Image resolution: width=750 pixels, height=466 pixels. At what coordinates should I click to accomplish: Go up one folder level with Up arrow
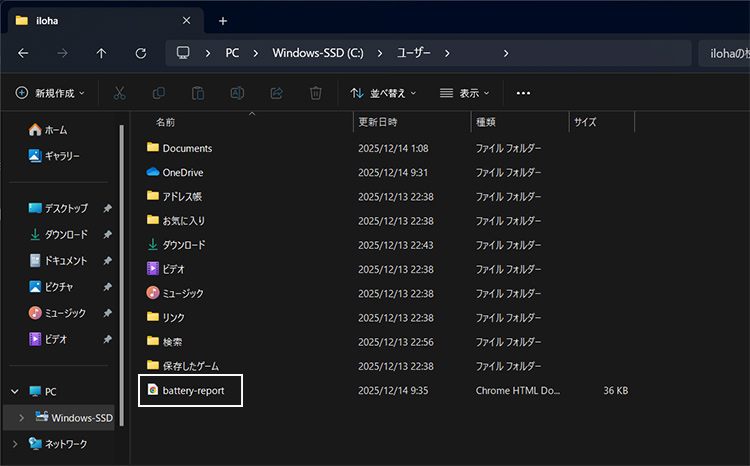[x=101, y=53]
